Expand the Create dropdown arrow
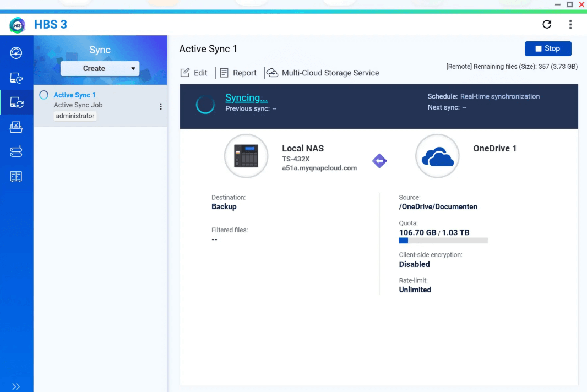The width and height of the screenshot is (587, 392). 133,69
